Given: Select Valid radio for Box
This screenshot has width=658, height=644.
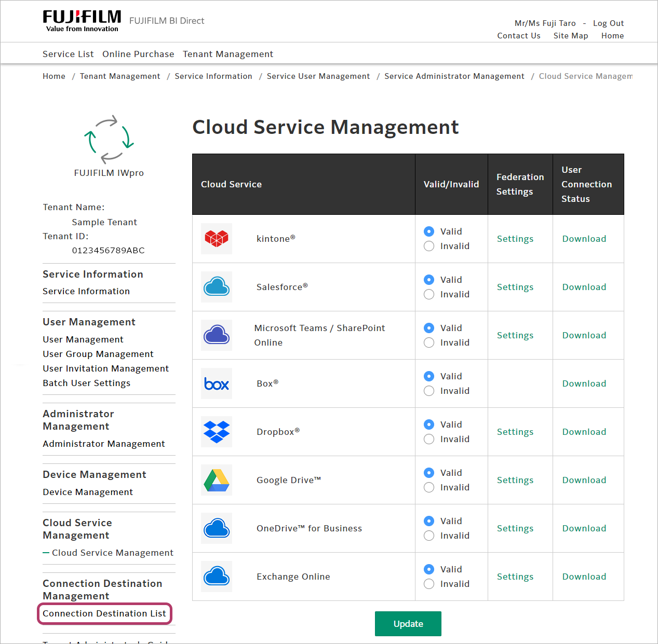Looking at the screenshot, I should (x=429, y=376).
